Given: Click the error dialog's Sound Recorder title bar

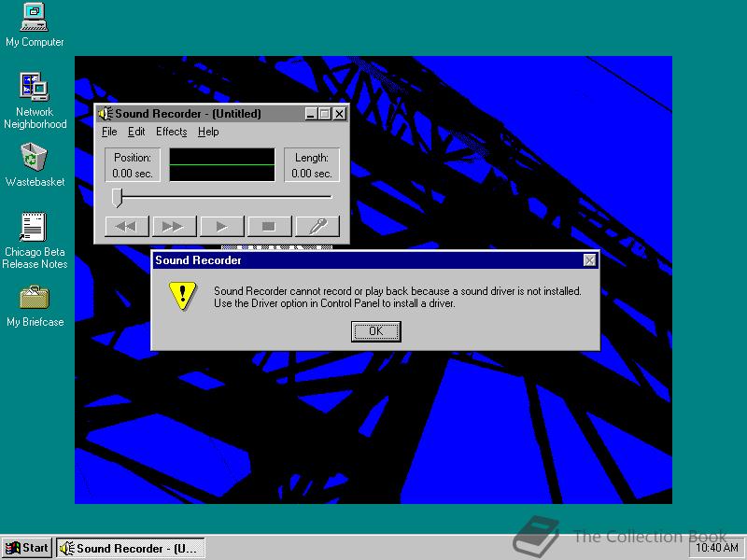Looking at the screenshot, I should tap(375, 260).
